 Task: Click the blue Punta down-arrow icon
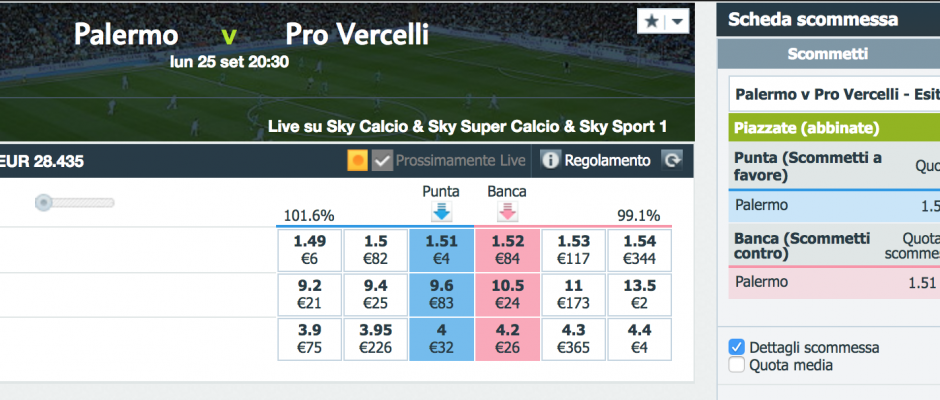click(441, 212)
